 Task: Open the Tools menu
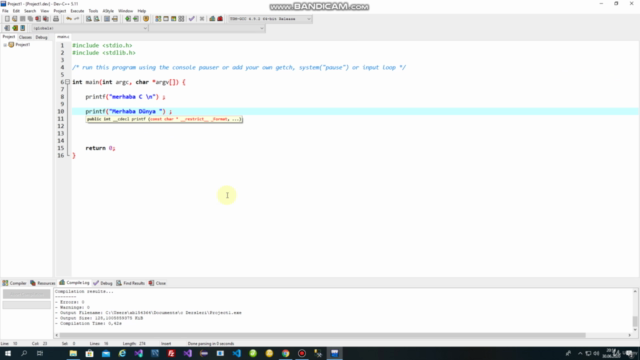click(93, 11)
